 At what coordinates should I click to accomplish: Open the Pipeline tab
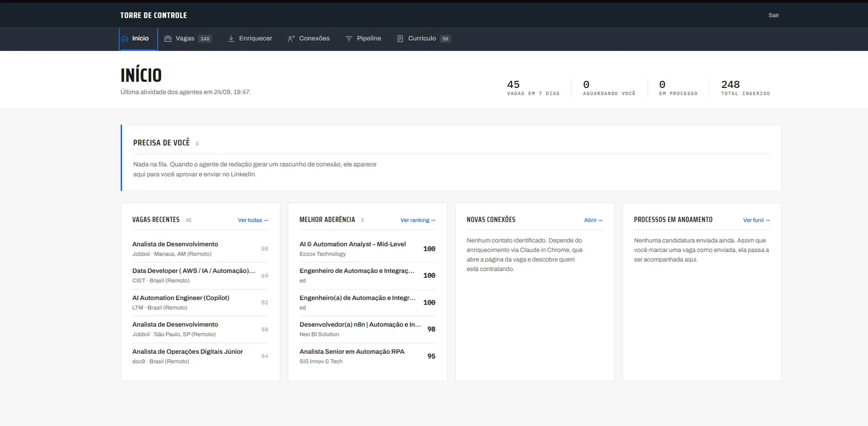coord(363,39)
